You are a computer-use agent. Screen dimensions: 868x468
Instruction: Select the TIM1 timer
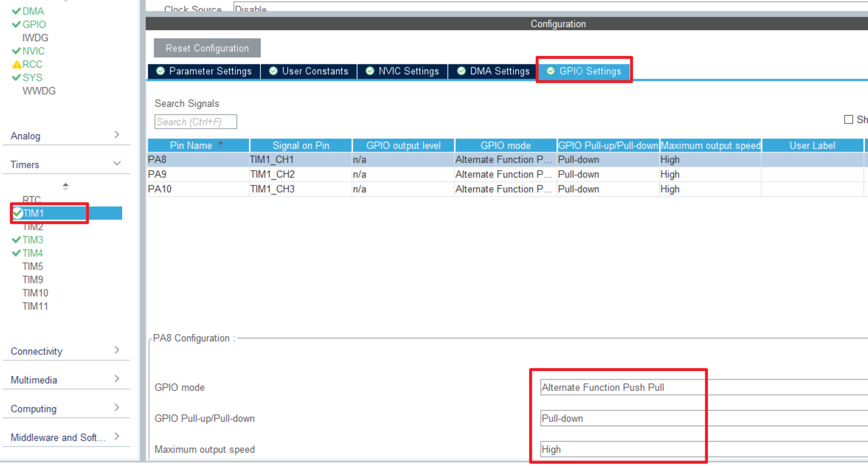(x=67, y=213)
